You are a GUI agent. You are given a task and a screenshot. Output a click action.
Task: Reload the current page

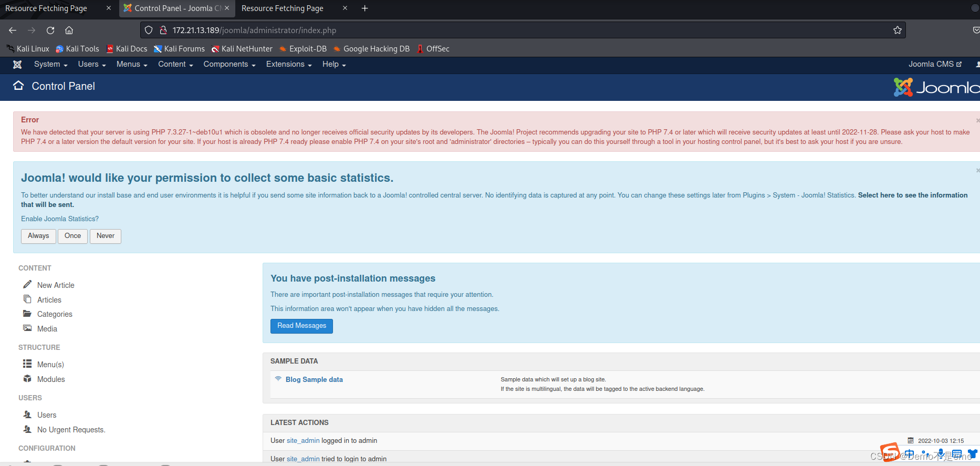tap(50, 30)
